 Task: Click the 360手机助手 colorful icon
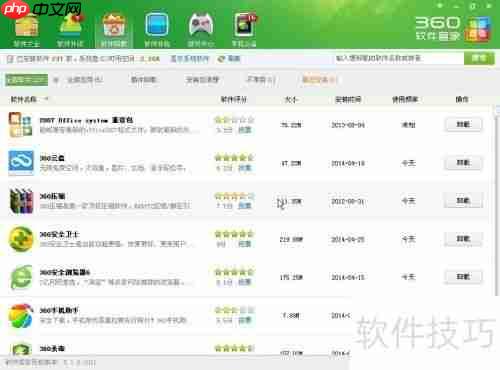tap(21, 315)
